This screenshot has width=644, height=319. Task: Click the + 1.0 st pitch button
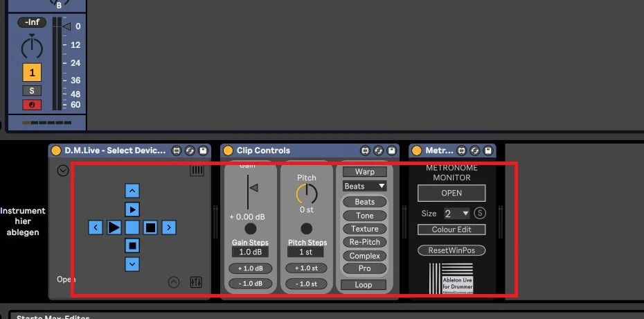pyautogui.click(x=306, y=268)
